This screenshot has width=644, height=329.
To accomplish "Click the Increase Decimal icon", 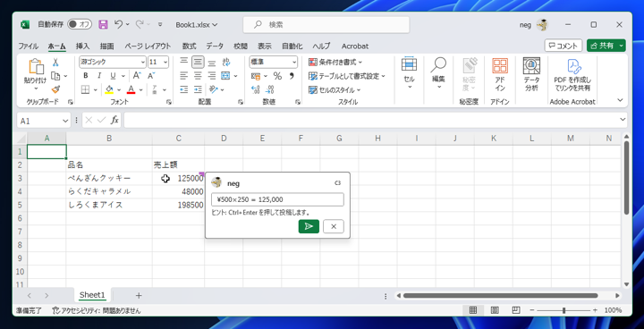I will [x=255, y=89].
